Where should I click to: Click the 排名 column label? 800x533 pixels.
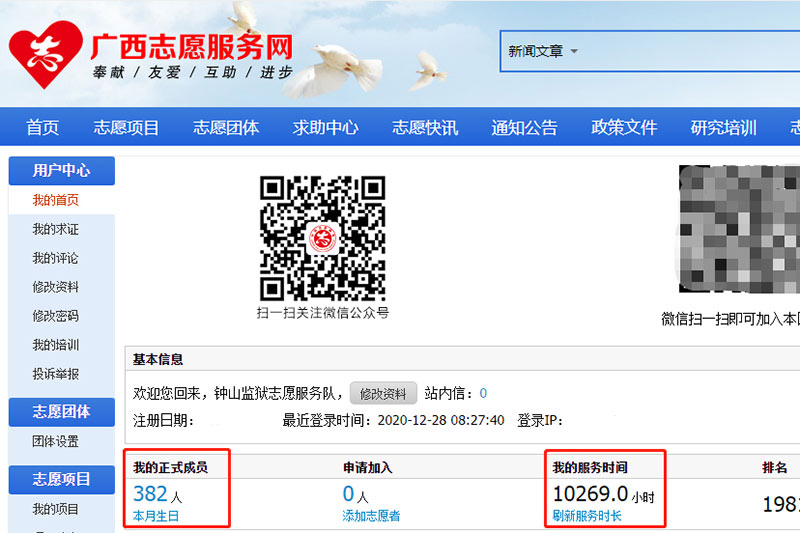[774, 467]
